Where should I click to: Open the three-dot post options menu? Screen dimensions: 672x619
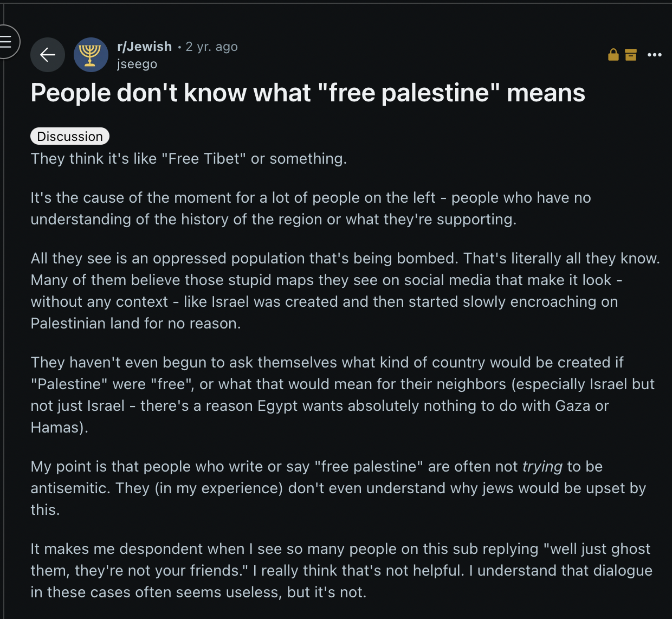(x=655, y=55)
